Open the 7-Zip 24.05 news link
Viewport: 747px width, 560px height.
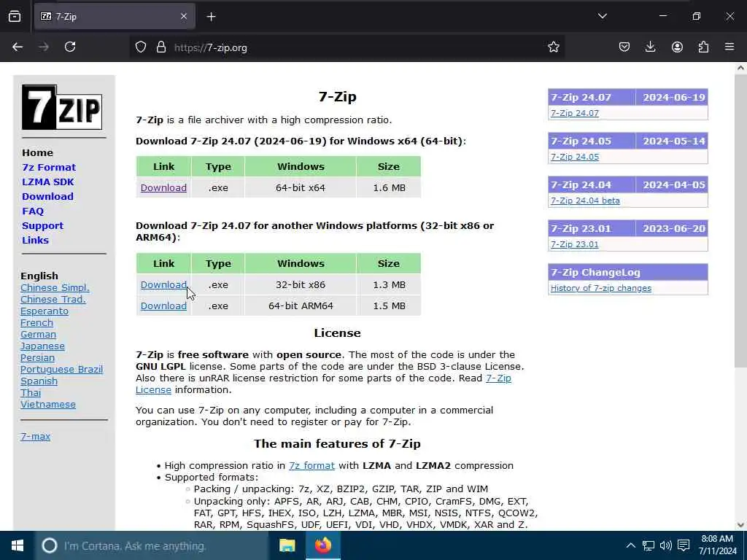click(575, 157)
